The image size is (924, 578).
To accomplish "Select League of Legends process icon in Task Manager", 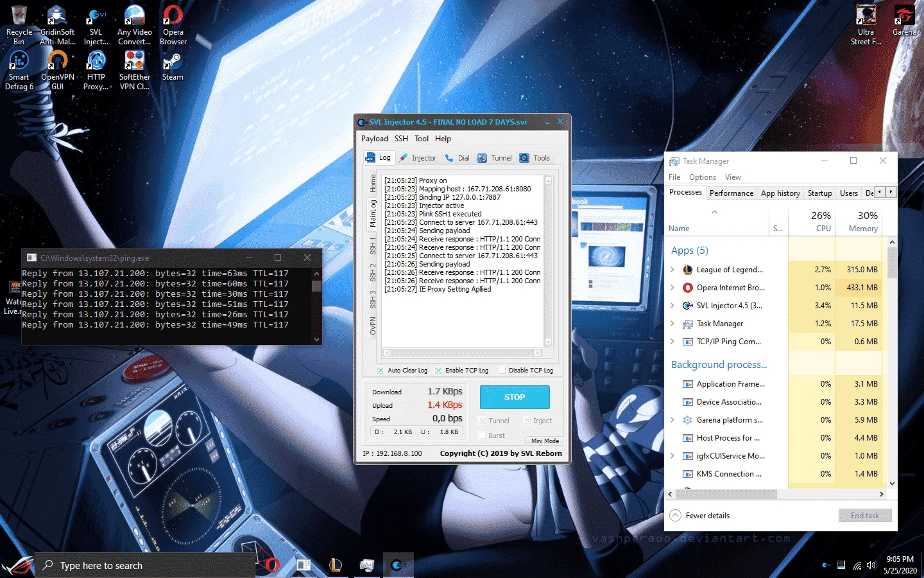I will 687,270.
